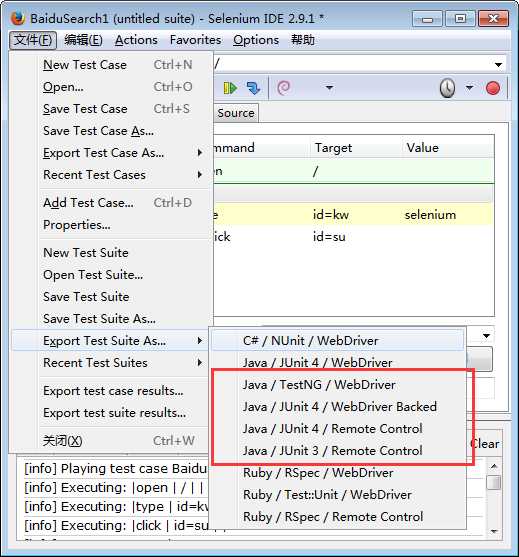The image size is (519, 557).
Task: Choose Add Test Case...
Action: 111,203
